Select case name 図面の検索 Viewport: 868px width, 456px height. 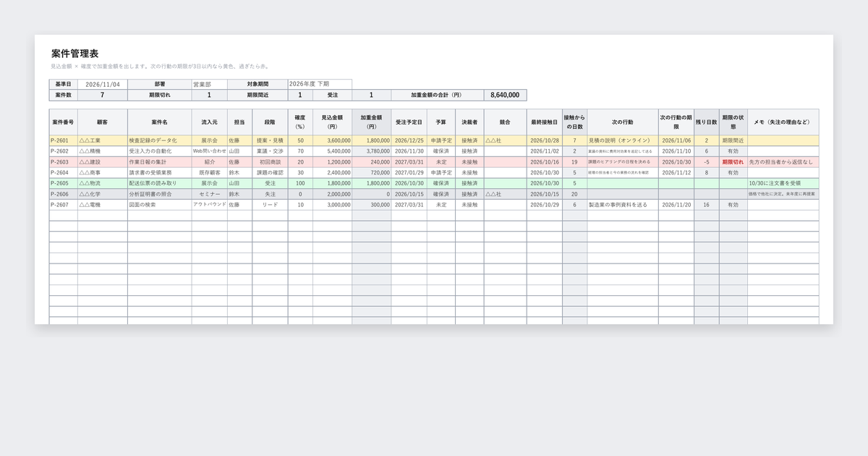(160, 206)
